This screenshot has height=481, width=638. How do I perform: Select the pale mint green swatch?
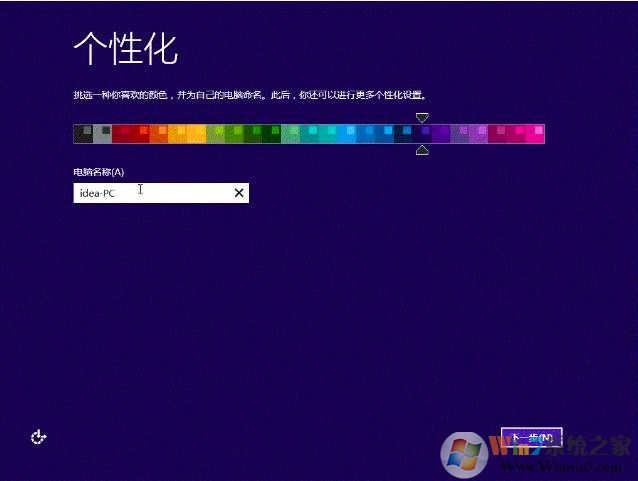(x=291, y=134)
